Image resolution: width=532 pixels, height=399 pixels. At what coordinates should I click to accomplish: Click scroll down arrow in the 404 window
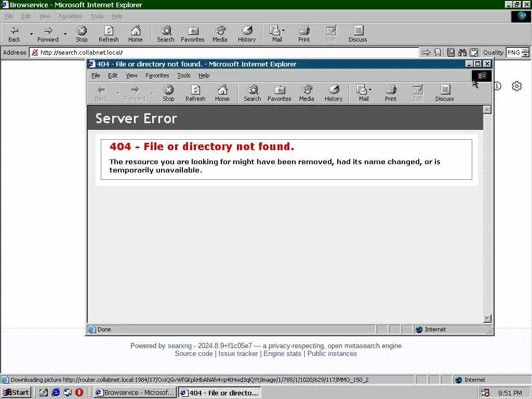click(x=487, y=318)
